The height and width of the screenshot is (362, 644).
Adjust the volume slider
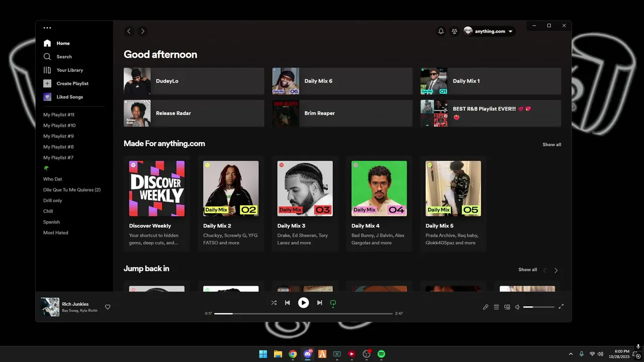click(539, 307)
